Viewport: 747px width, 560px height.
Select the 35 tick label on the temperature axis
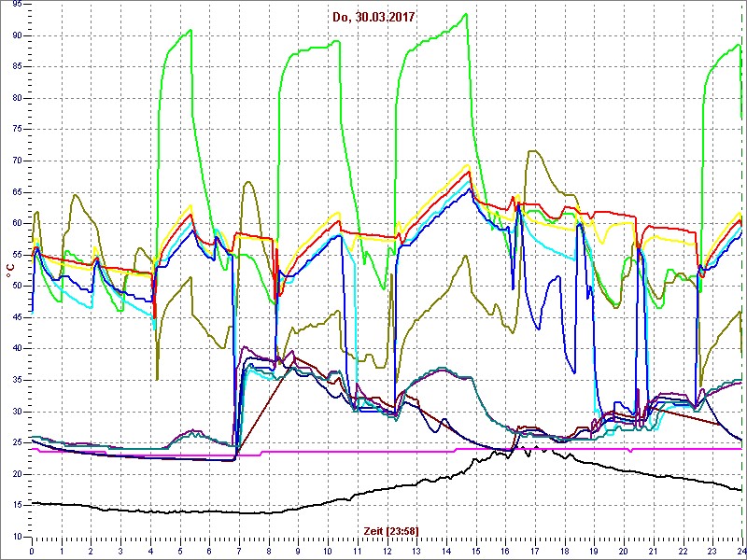pos(16,380)
